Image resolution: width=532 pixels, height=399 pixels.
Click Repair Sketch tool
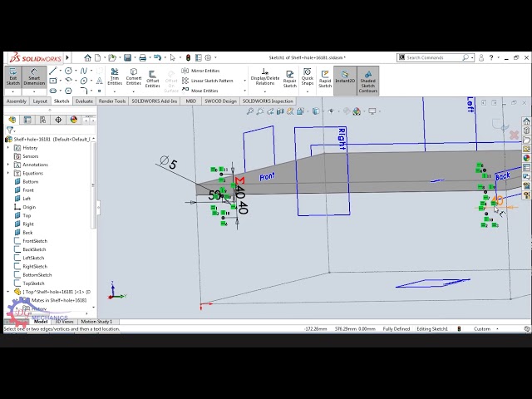[290, 79]
